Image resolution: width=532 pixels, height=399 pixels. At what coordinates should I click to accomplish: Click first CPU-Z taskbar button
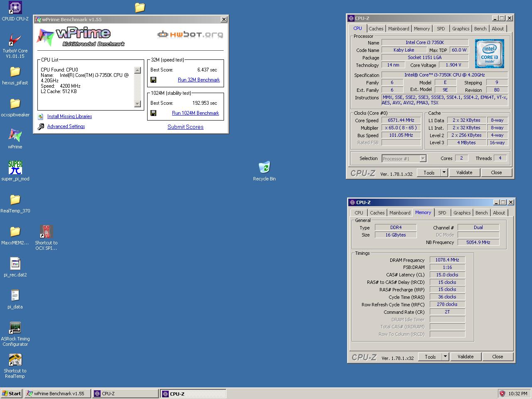tap(126, 394)
